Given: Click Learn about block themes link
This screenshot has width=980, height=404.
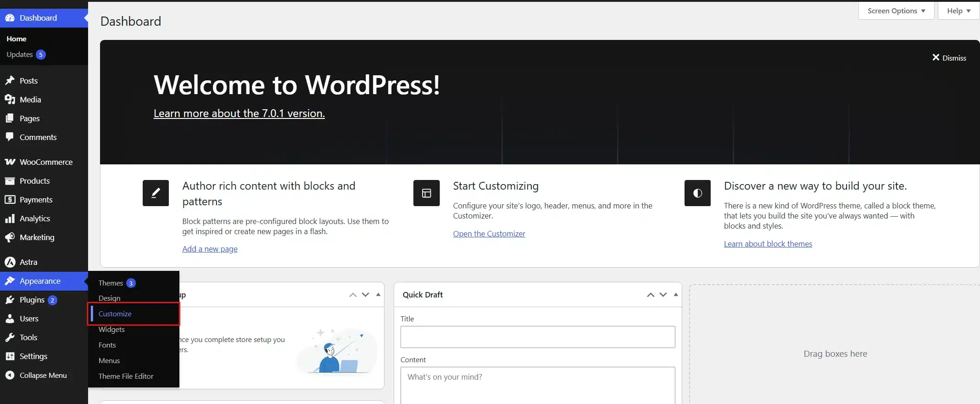Looking at the screenshot, I should [x=768, y=244].
